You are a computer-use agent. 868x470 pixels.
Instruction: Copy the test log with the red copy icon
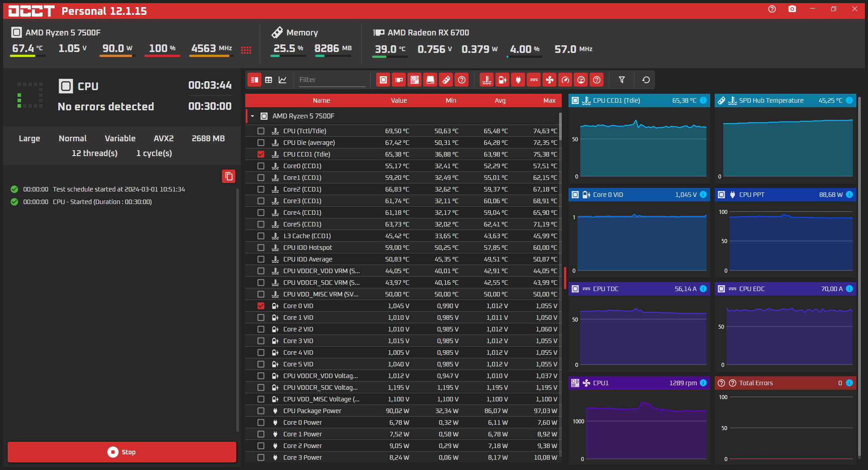(229, 176)
